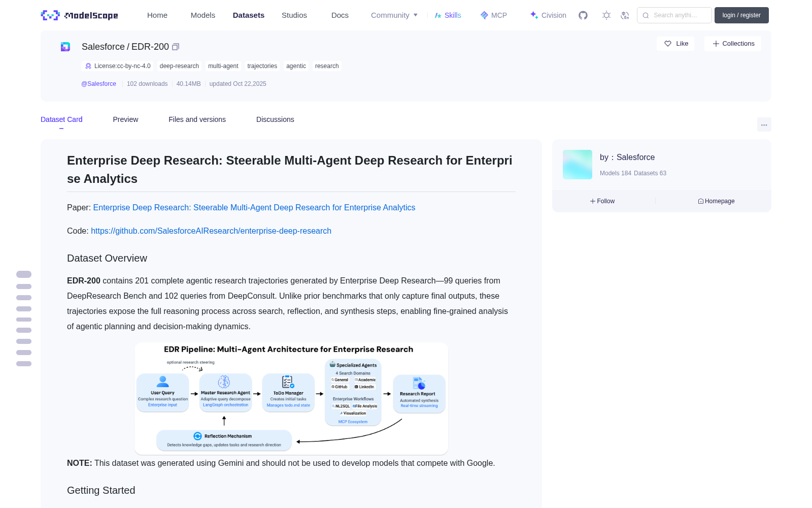Click the dataset avatar icon beside the title

point(65,47)
